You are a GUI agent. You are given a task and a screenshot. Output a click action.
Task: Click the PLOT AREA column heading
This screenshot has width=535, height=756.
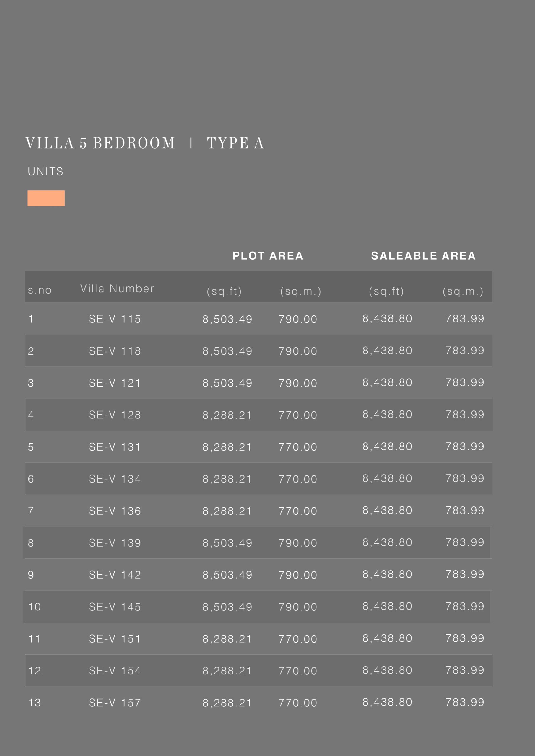point(268,255)
